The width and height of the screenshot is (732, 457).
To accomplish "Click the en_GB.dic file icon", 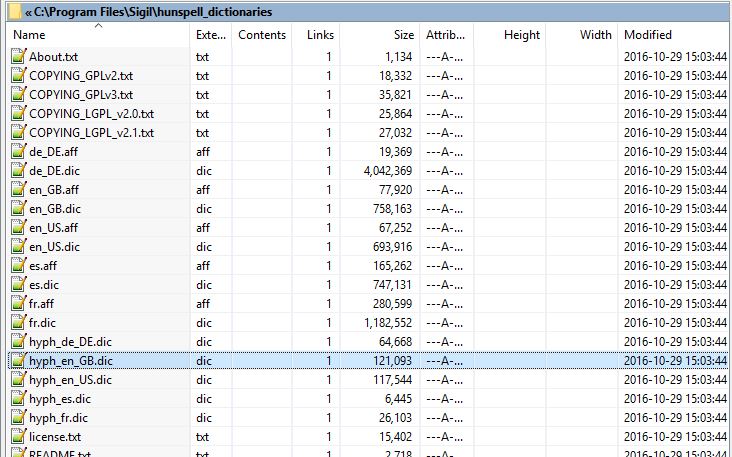I will click(x=18, y=209).
